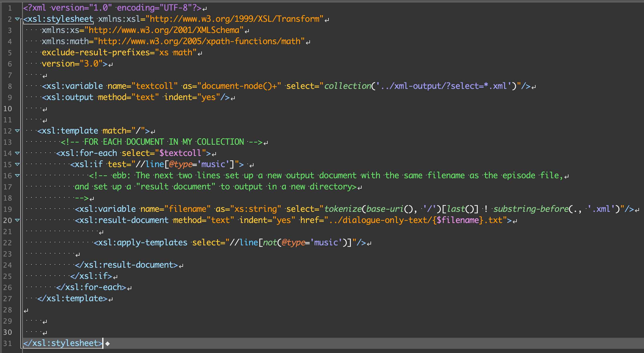This screenshot has height=353, width=644.
Task: Click the closing </xsl:for-each> tag
Action: tap(91, 287)
